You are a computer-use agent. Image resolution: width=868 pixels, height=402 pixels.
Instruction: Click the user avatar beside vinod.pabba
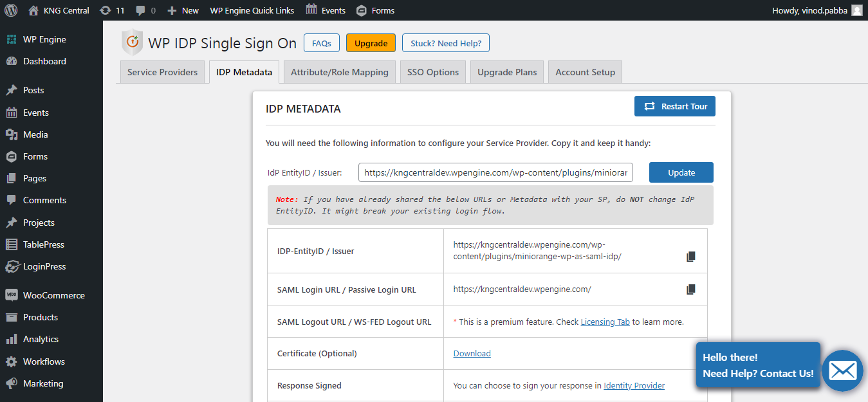click(857, 10)
